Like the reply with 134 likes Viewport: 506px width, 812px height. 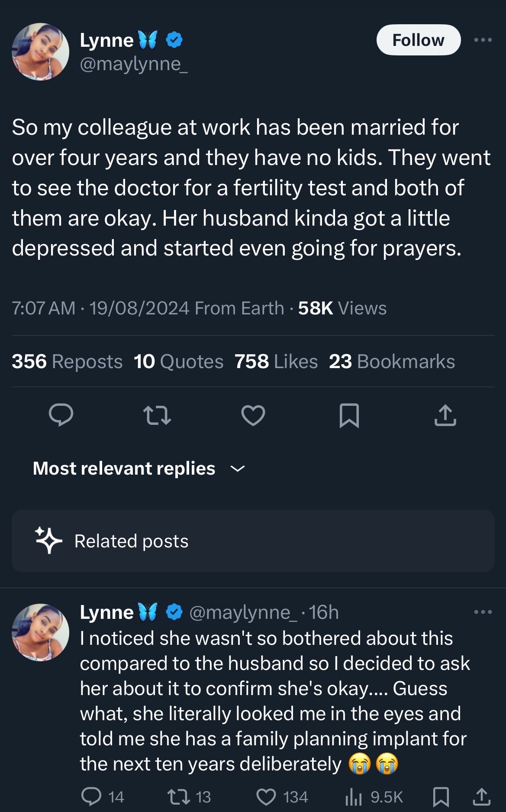(282, 797)
